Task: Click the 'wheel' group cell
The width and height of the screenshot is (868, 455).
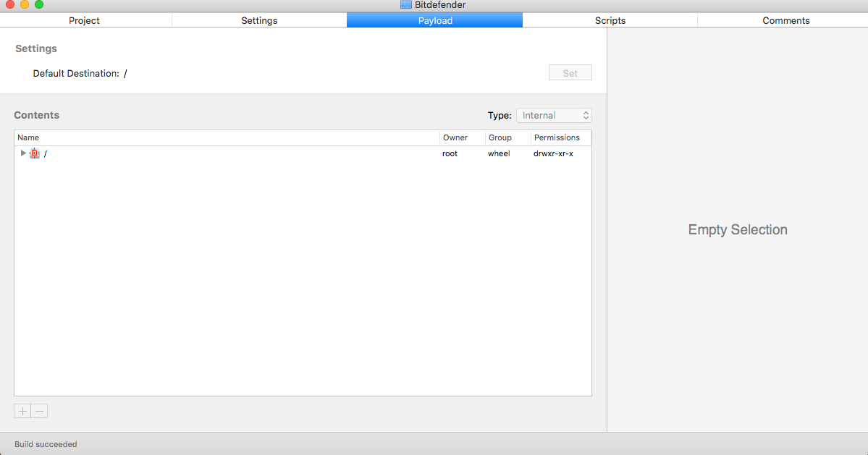Action: (499, 153)
